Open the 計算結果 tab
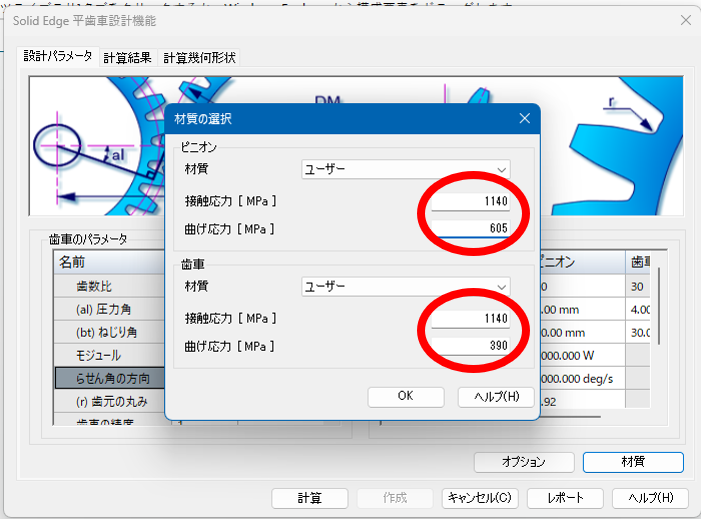Screen dimensions: 701x519 (129, 58)
